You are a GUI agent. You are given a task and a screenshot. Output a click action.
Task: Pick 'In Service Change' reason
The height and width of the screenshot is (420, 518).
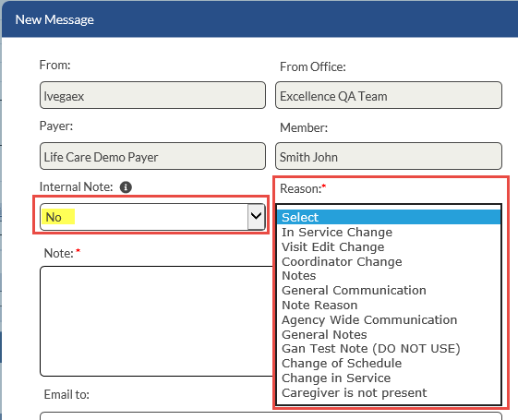(x=389, y=232)
